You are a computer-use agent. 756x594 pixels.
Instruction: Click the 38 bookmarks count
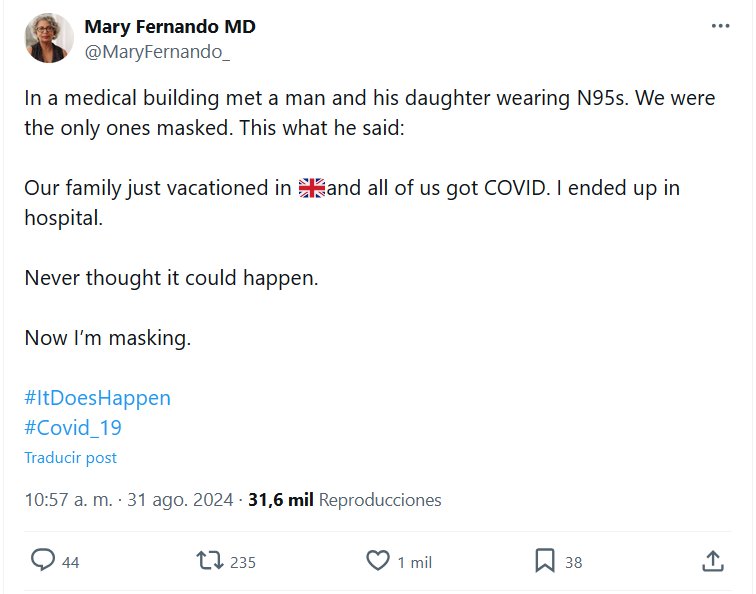coord(573,563)
